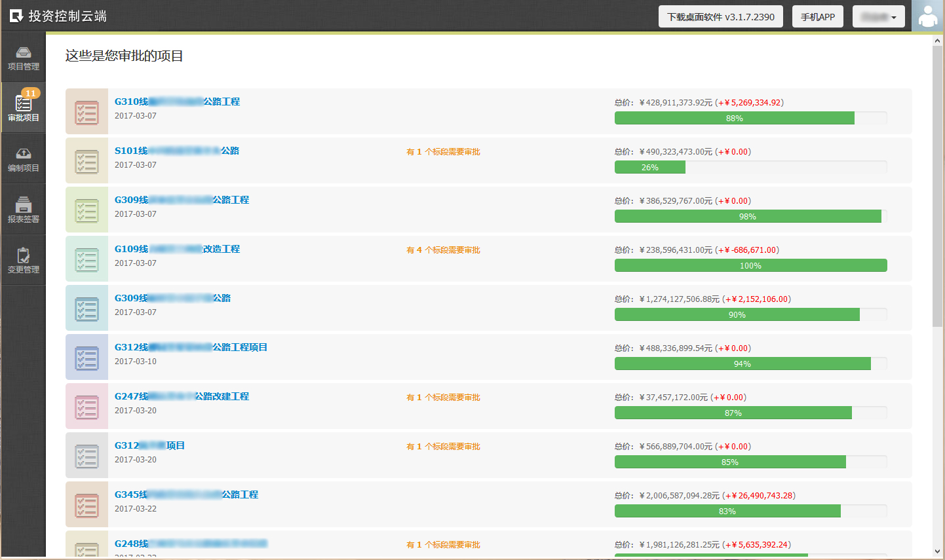
Task: Open G345线 公路工程 project link
Action: (186, 495)
